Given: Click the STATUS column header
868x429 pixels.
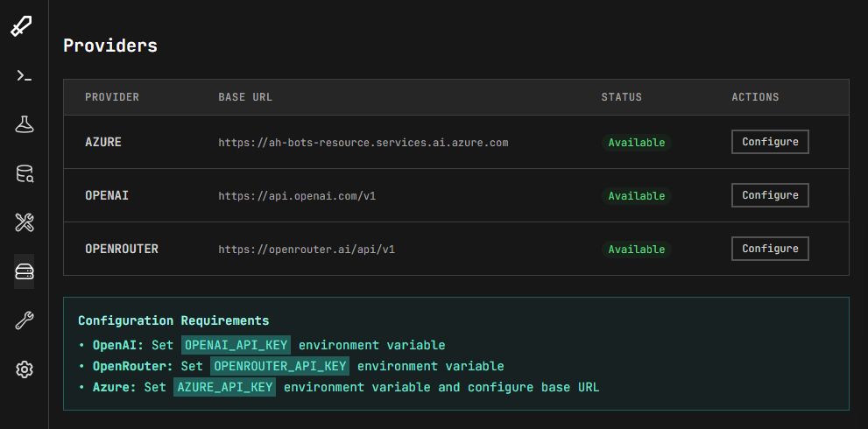Looking at the screenshot, I should point(622,97).
